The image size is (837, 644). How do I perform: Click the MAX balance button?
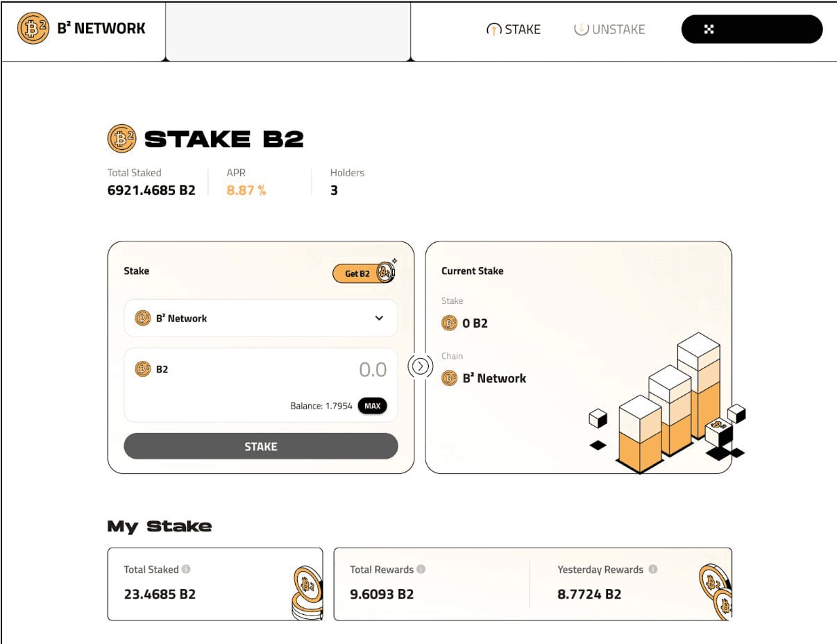pos(373,406)
